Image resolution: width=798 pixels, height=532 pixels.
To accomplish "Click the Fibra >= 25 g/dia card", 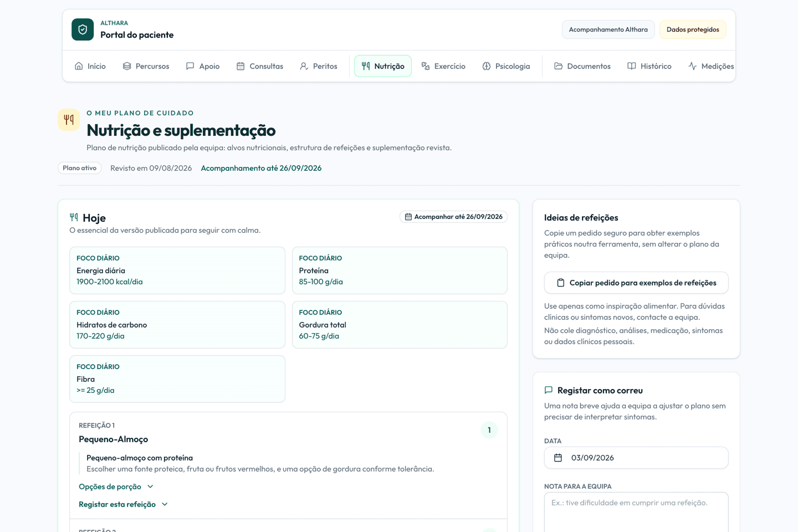I will click(x=177, y=379).
